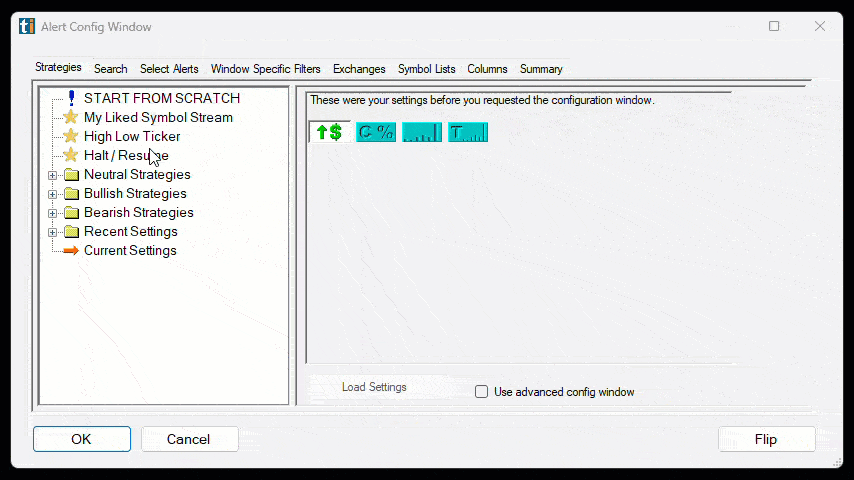This screenshot has width=854, height=480.
Task: Click the star icon next to My Liked Symbol Stream
Action: point(71,117)
